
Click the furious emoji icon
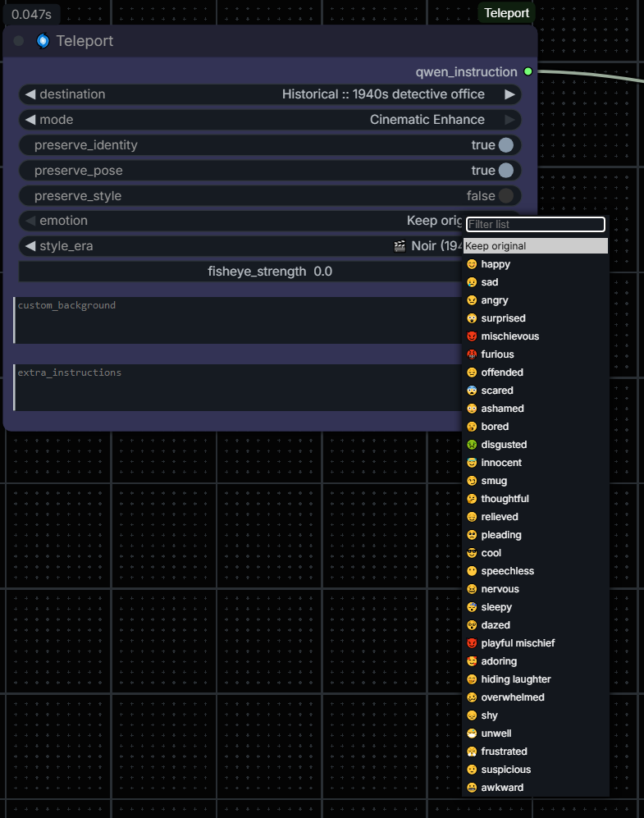pyautogui.click(x=472, y=354)
